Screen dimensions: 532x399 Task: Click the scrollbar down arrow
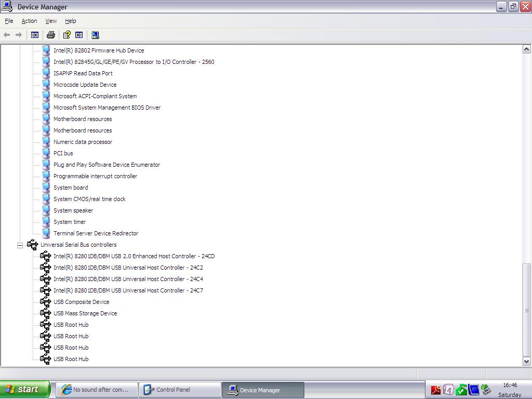[526, 361]
